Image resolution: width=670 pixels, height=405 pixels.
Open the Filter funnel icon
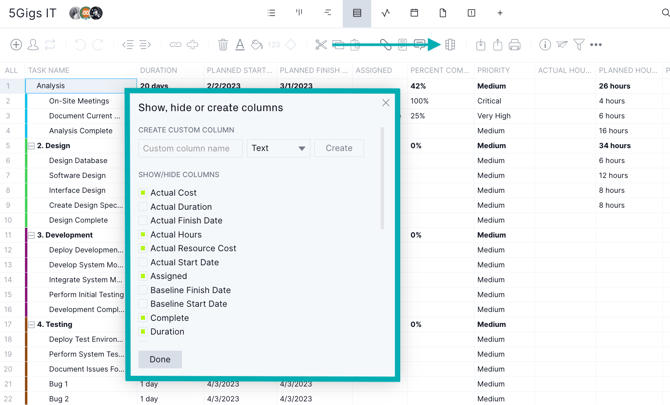point(579,44)
